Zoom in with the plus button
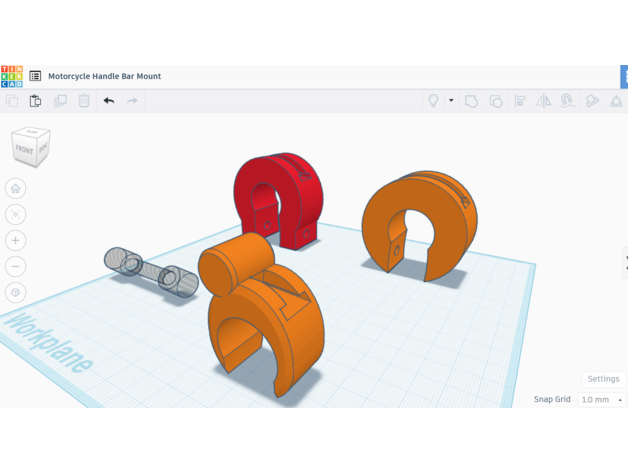This screenshot has height=472, width=628. pyautogui.click(x=16, y=241)
